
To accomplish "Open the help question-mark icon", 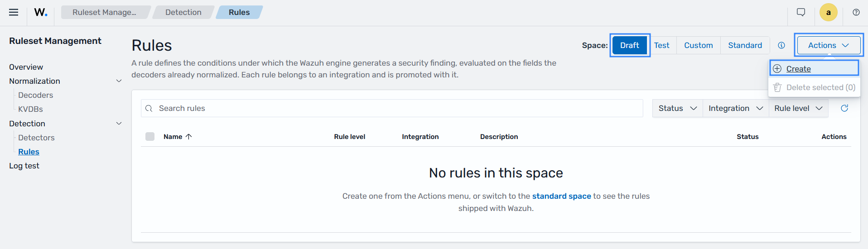I will click(856, 12).
